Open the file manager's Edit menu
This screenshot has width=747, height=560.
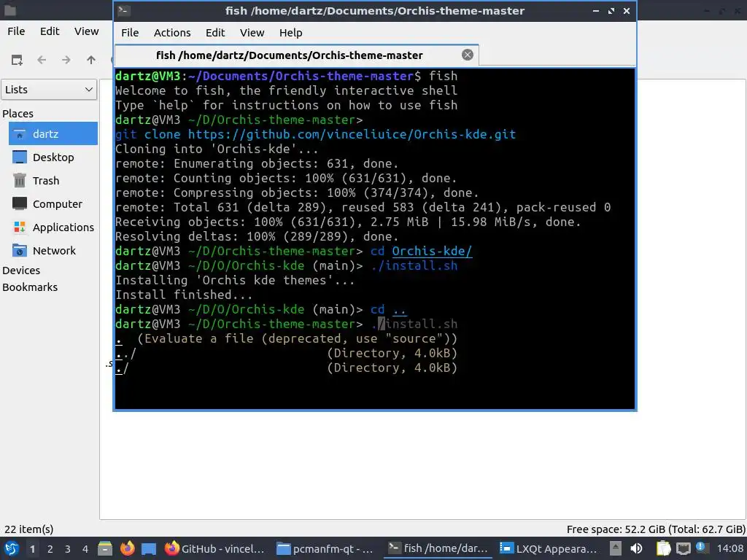[x=50, y=31]
